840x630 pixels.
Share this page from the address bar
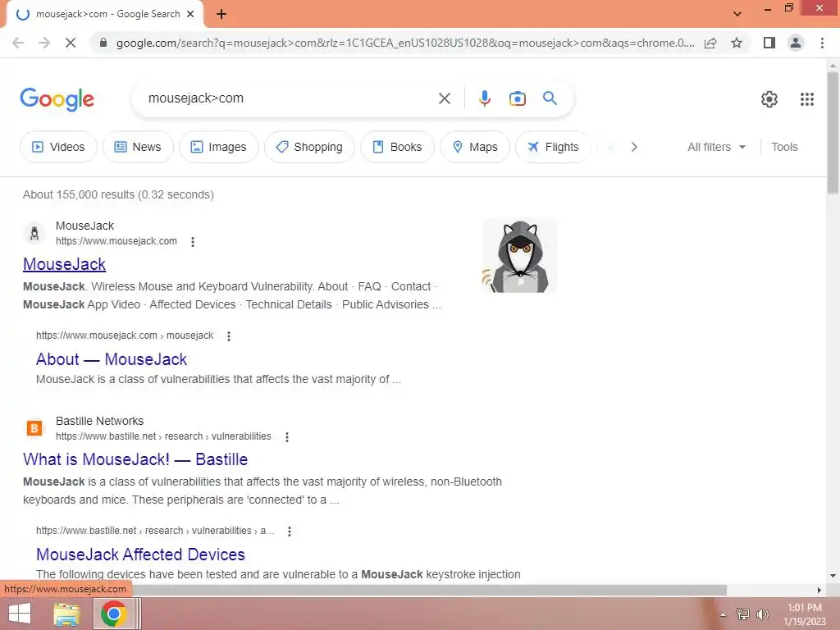(710, 43)
